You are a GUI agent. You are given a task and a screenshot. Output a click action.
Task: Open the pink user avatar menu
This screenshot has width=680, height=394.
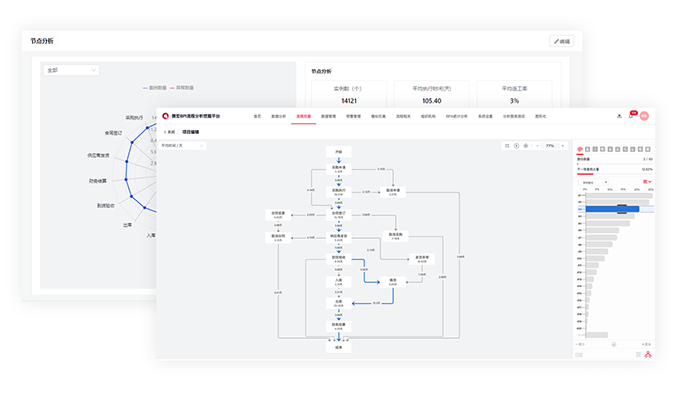[644, 116]
